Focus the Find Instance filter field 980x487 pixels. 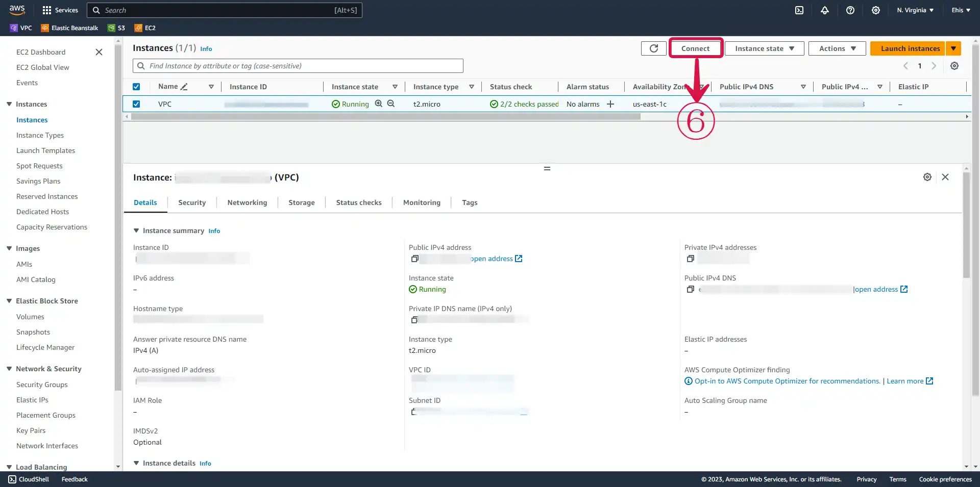(298, 66)
